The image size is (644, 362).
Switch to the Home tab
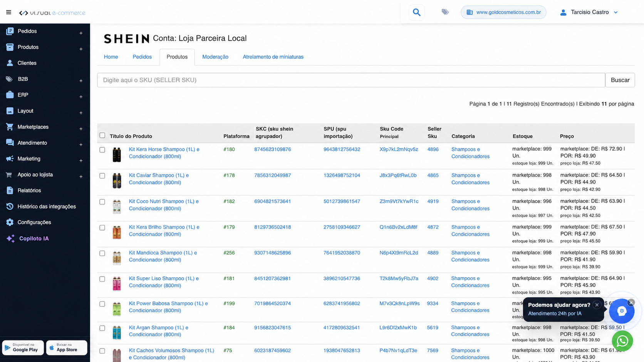[111, 57]
